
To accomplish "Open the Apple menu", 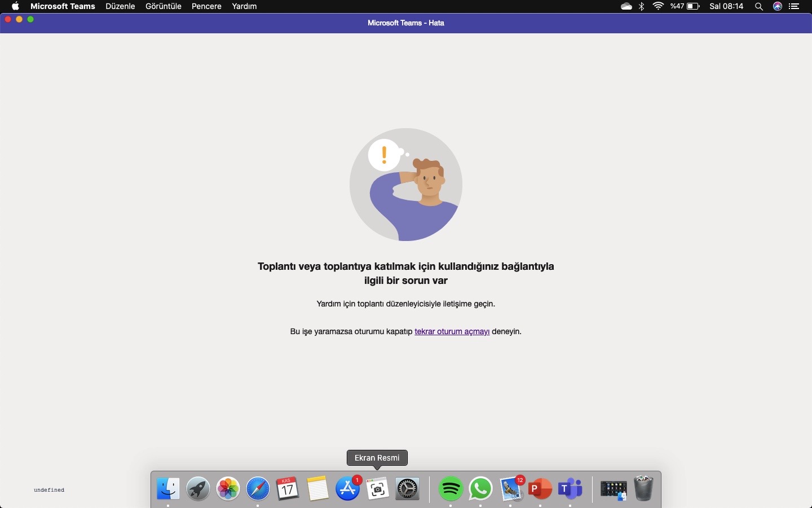I will [16, 6].
